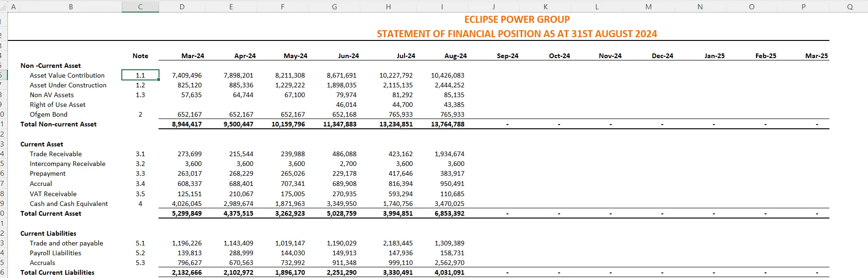Screen dimensions: 868x278
Task: Click the value 2,700
Action: (x=348, y=164)
